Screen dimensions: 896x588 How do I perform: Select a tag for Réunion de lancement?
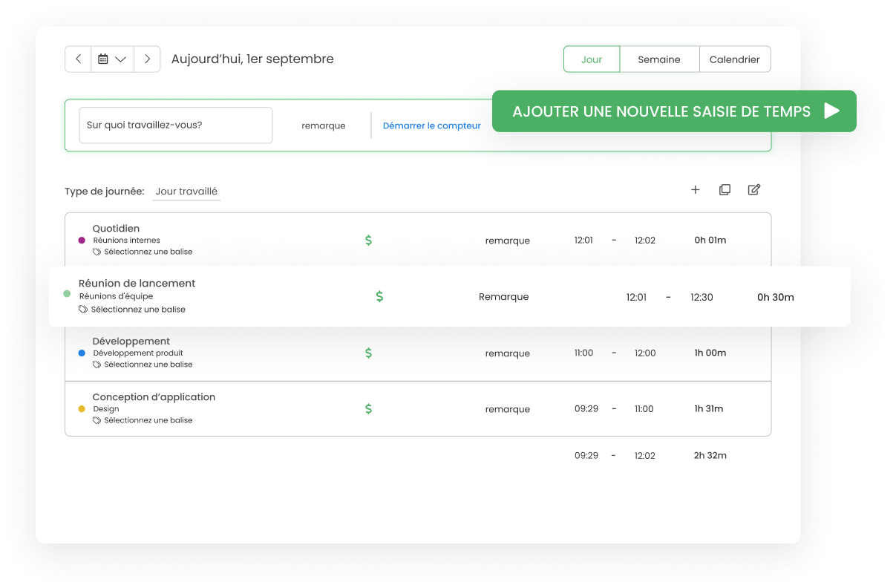click(132, 310)
